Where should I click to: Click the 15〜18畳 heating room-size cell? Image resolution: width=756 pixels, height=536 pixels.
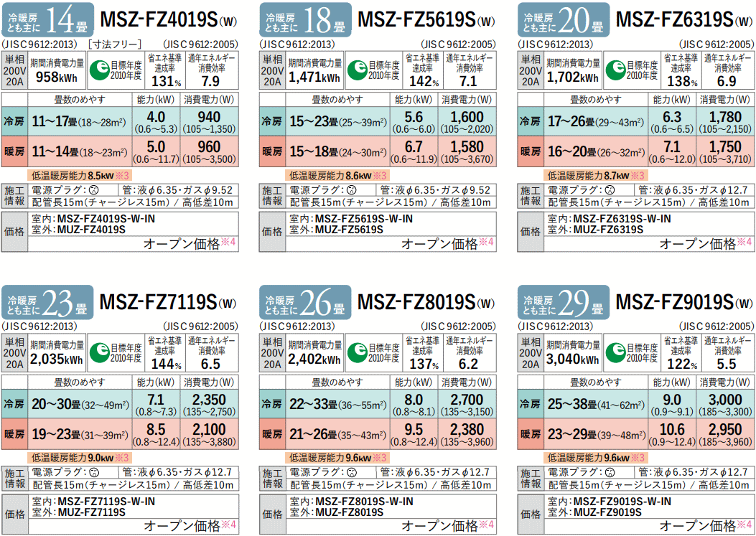click(338, 151)
